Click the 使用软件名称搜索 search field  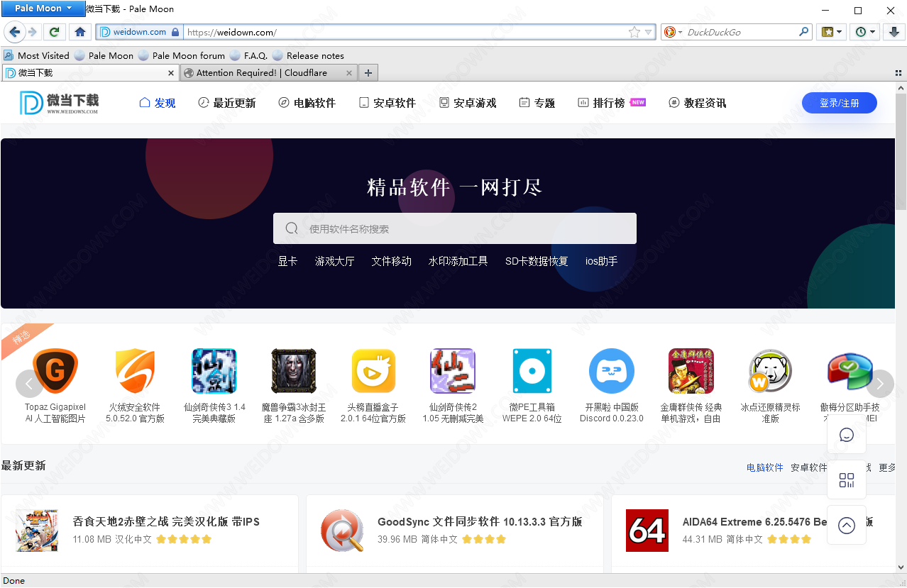click(454, 229)
